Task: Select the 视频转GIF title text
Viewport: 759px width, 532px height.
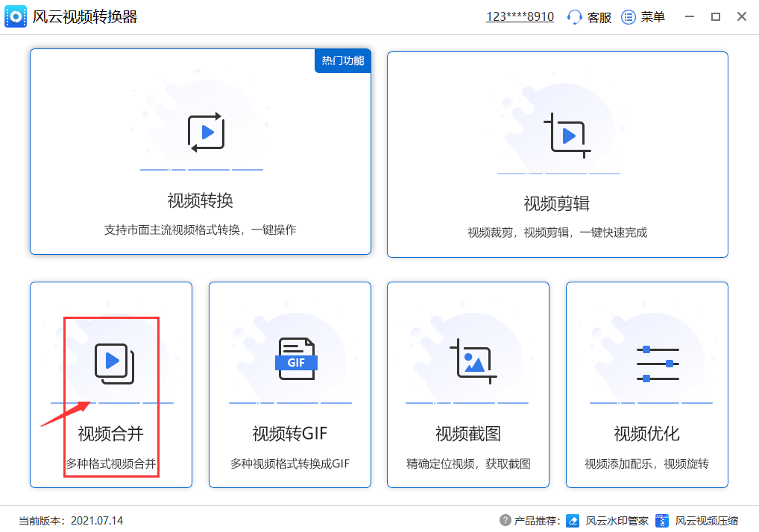Action: pyautogui.click(x=290, y=434)
